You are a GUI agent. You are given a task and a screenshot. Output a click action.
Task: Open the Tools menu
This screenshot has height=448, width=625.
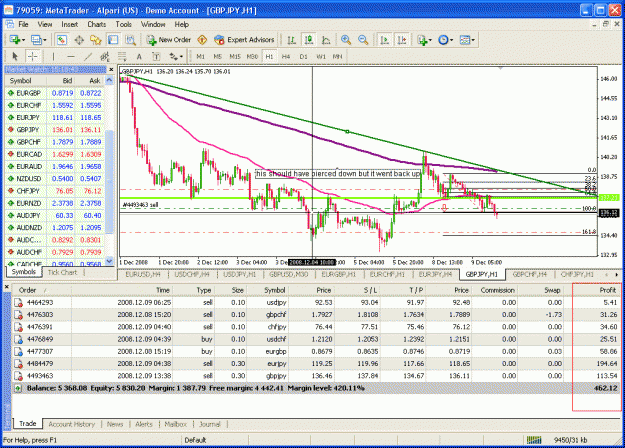click(x=124, y=24)
